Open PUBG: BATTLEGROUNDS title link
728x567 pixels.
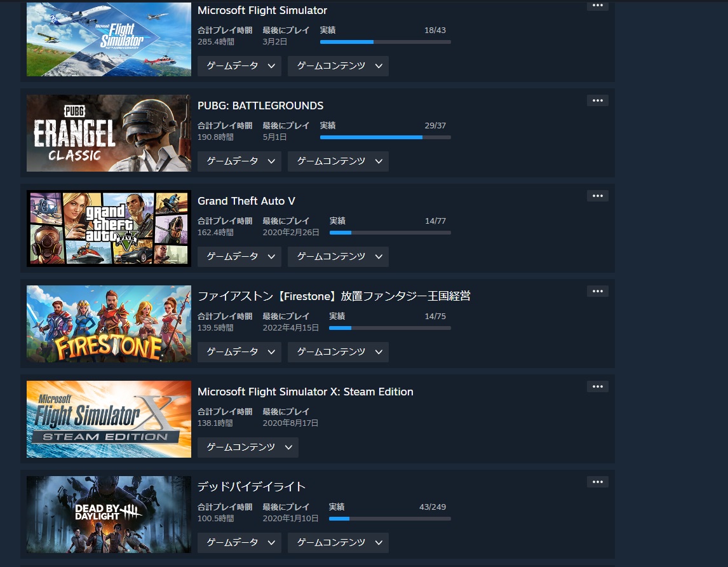[x=260, y=106]
